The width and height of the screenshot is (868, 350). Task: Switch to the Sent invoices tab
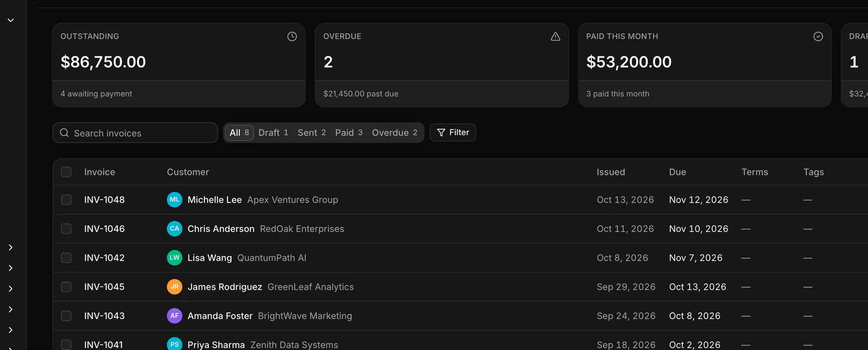312,133
